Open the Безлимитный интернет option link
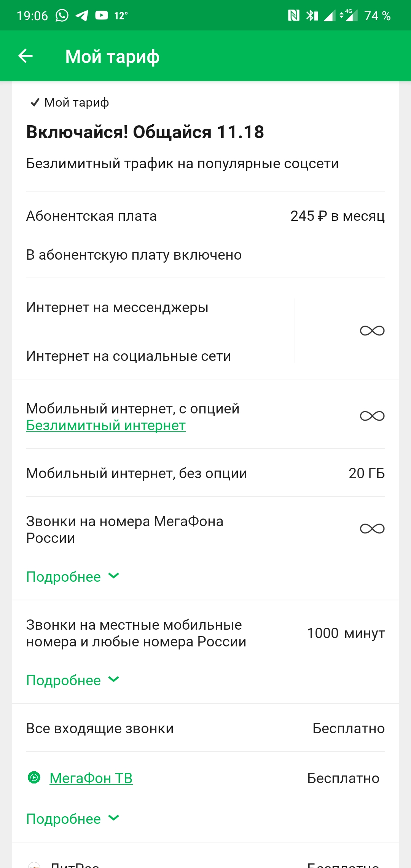The image size is (411, 868). tap(106, 425)
